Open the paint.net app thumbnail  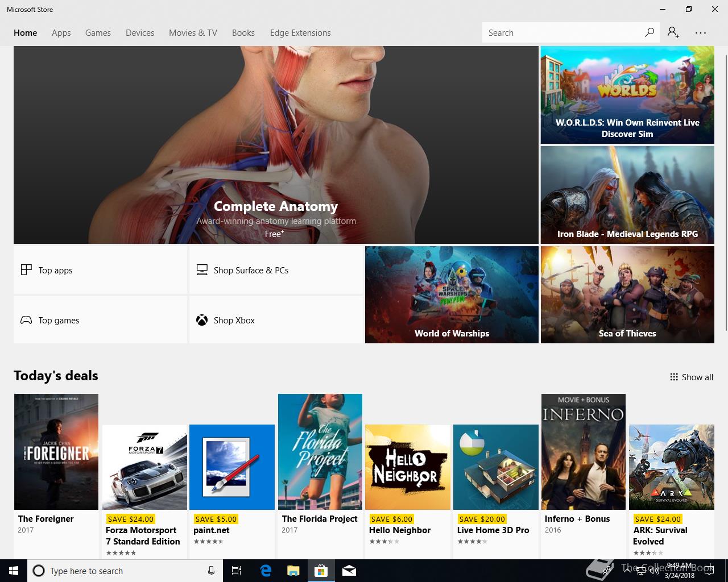(x=232, y=467)
